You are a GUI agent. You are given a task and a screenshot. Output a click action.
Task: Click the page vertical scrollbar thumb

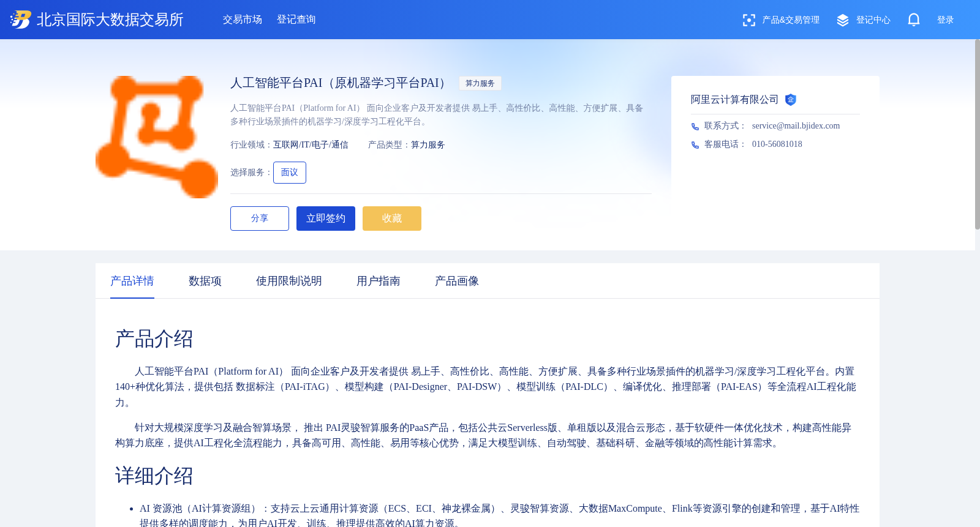click(978, 135)
